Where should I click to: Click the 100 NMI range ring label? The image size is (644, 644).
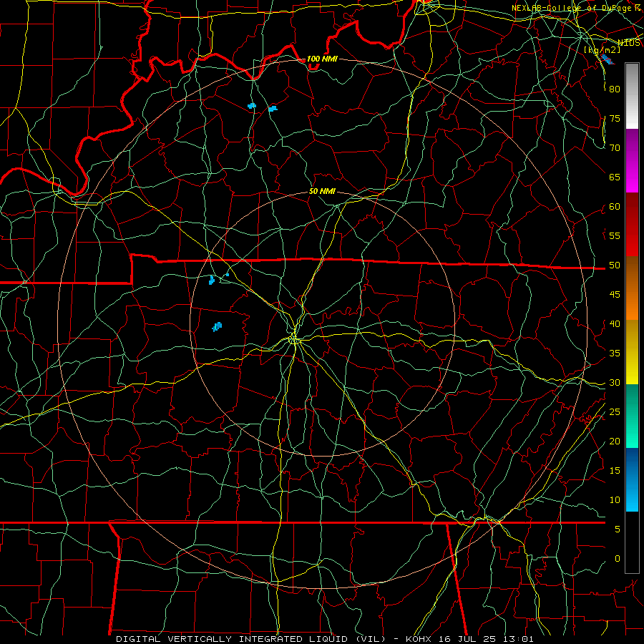(x=322, y=59)
